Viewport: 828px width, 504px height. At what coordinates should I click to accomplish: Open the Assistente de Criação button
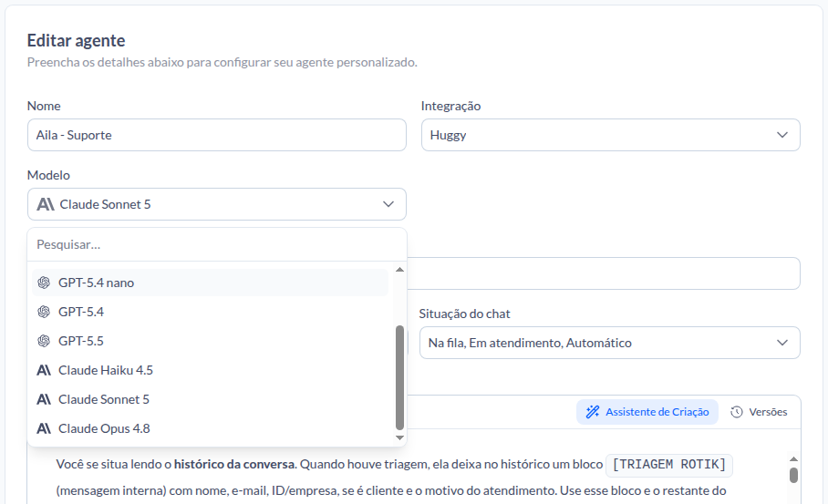coord(647,412)
